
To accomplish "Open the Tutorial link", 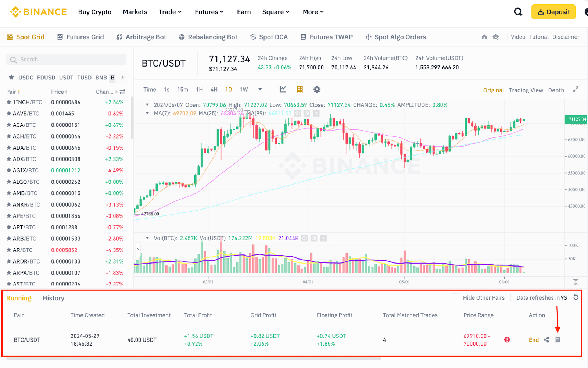I will [x=539, y=37].
